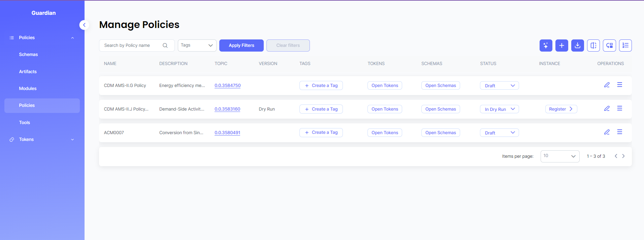The height and width of the screenshot is (240, 644).
Task: Click the plus icon to create new policy
Action: click(x=561, y=46)
